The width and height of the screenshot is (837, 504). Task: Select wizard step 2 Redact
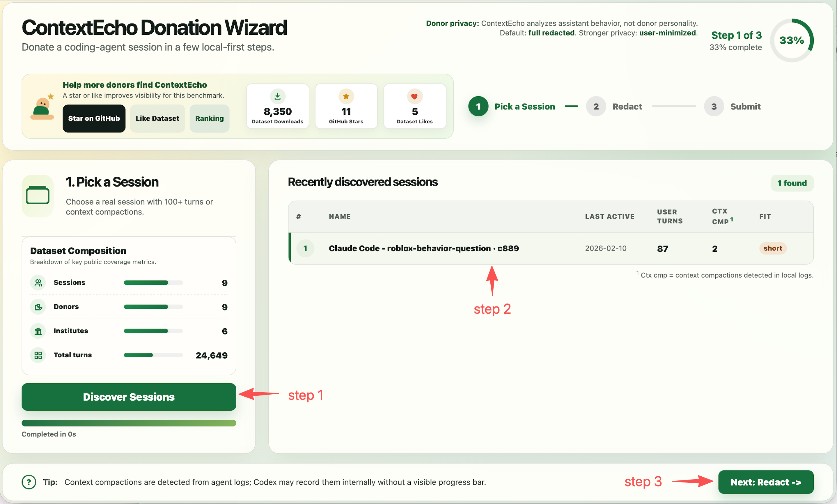(614, 106)
